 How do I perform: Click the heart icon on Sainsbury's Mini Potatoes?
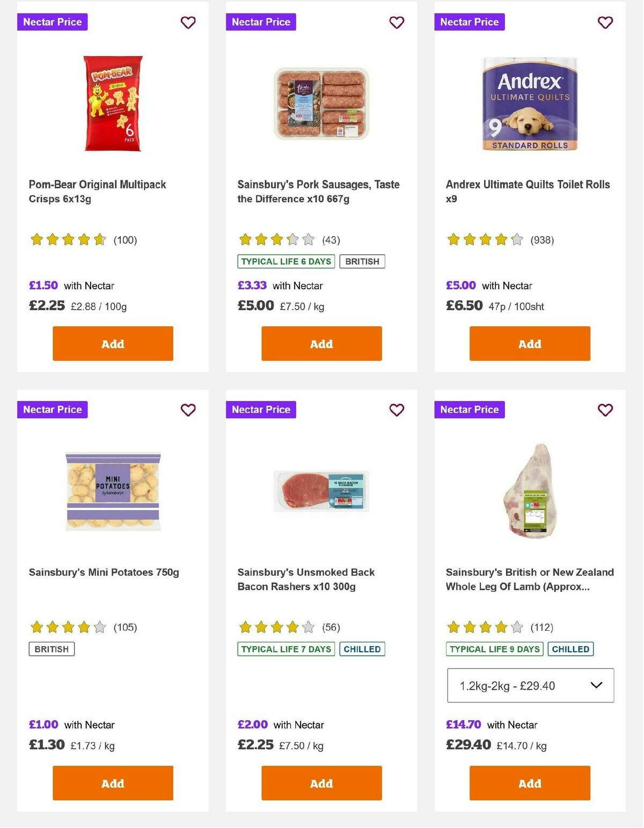188,409
